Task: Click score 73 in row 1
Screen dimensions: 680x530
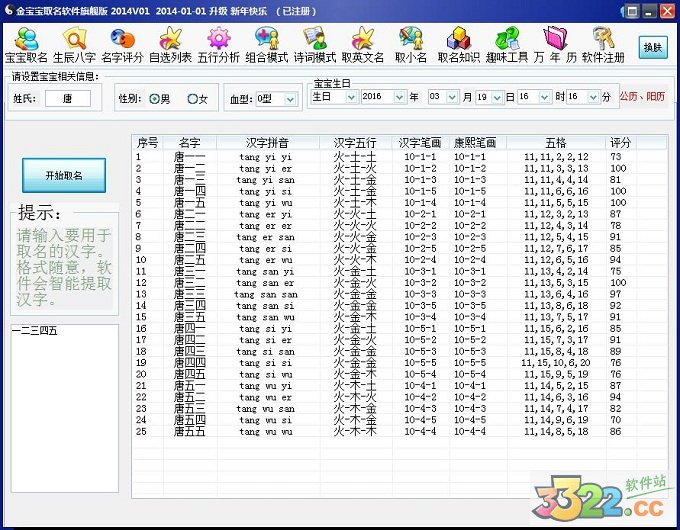Action: point(615,157)
